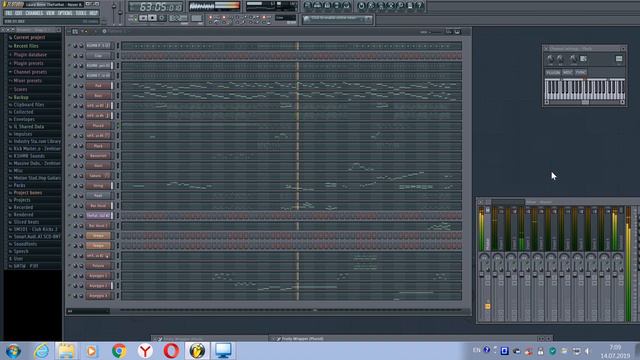640x360 pixels.
Task: Open the Bass channel button
Action: click(x=98, y=96)
